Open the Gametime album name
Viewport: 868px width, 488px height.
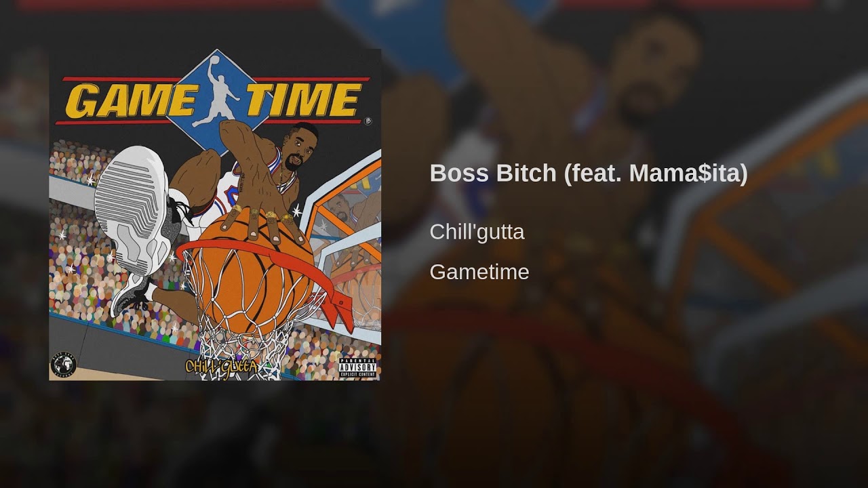coord(479,272)
